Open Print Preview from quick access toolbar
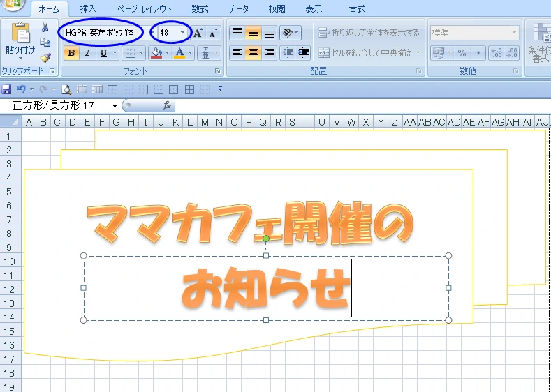Screen dimensions: 551x392 coord(66,89)
